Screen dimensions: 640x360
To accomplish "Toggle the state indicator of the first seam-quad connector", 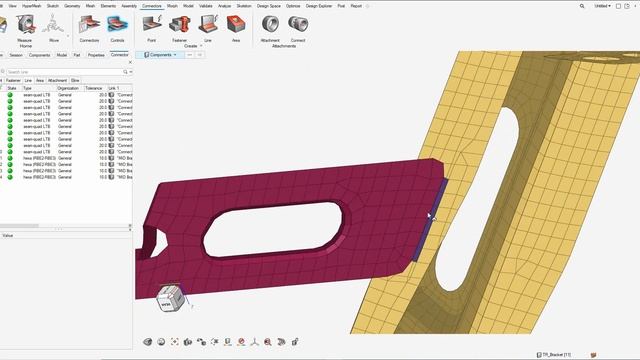I will pyautogui.click(x=10, y=95).
